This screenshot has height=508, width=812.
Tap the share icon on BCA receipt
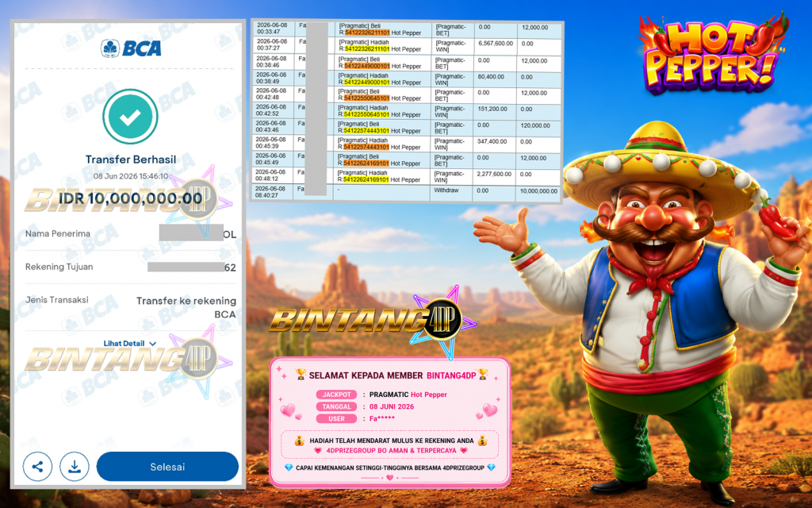[37, 467]
